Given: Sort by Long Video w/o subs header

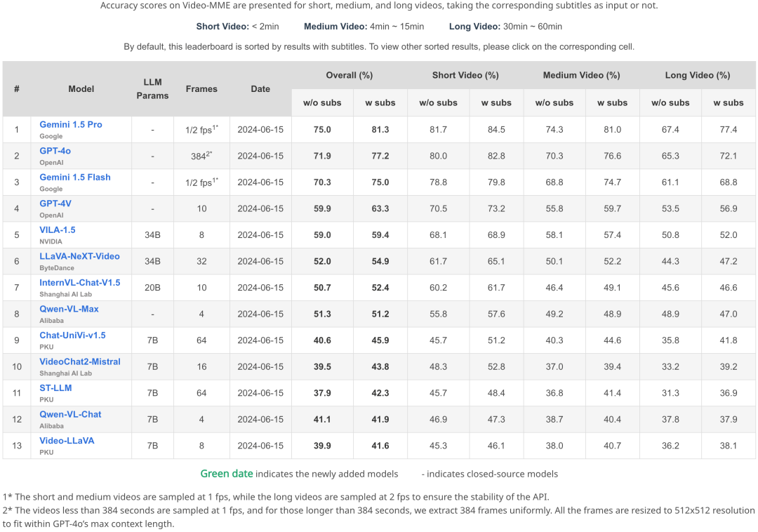Looking at the screenshot, I should (670, 102).
